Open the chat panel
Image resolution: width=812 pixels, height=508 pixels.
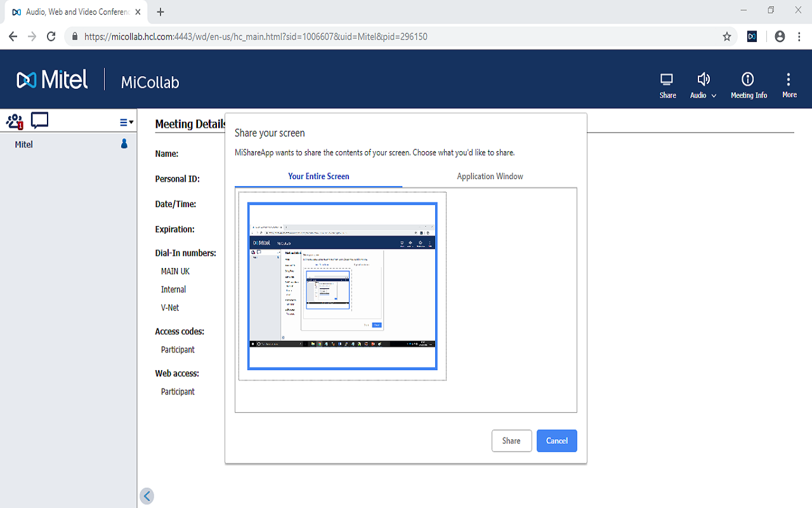(x=39, y=120)
